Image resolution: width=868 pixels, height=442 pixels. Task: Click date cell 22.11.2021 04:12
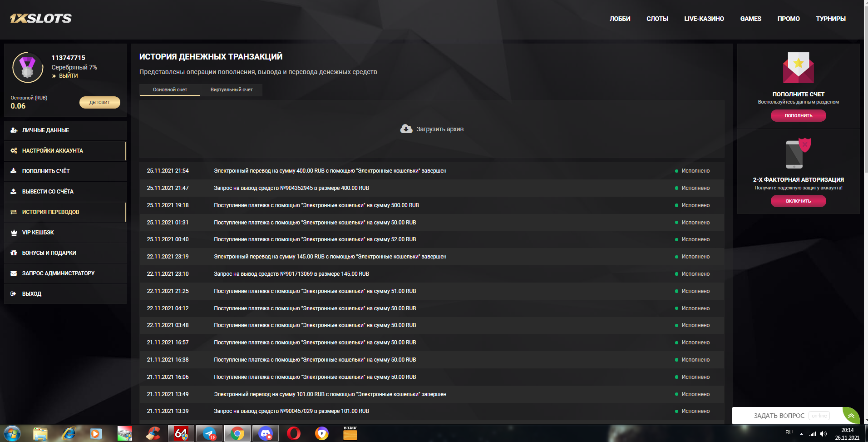coord(168,308)
